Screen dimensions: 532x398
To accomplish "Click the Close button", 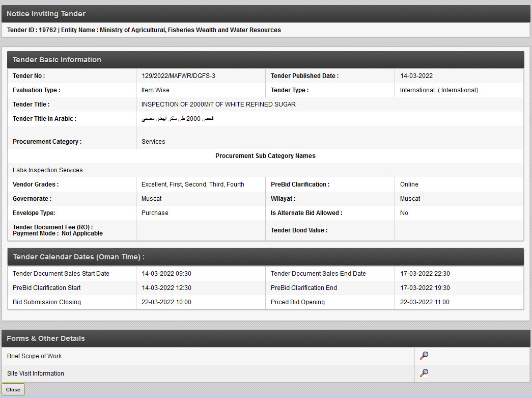I will (x=13, y=389).
